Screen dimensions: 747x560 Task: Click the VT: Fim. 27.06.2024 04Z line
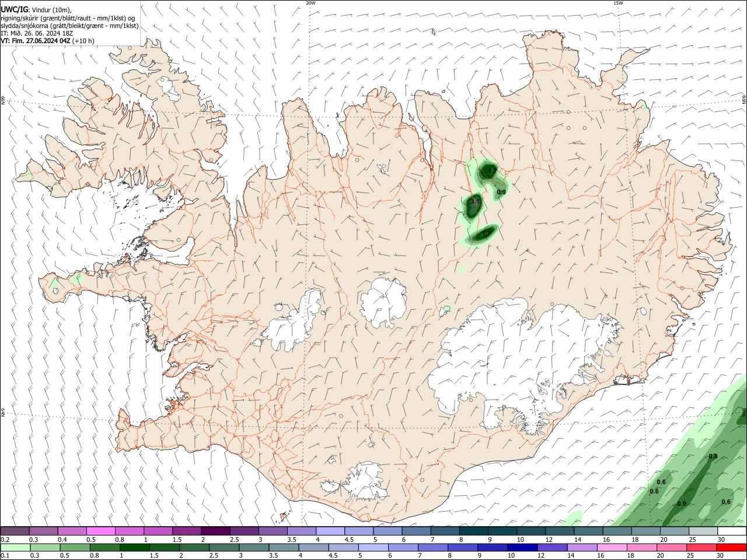[x=47, y=41]
